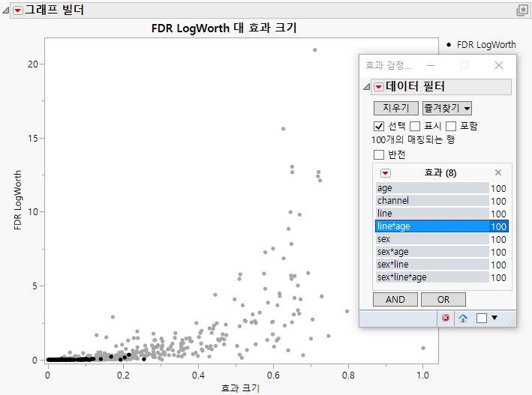
Task: Select the sex*line*age filter level
Action: point(442,277)
